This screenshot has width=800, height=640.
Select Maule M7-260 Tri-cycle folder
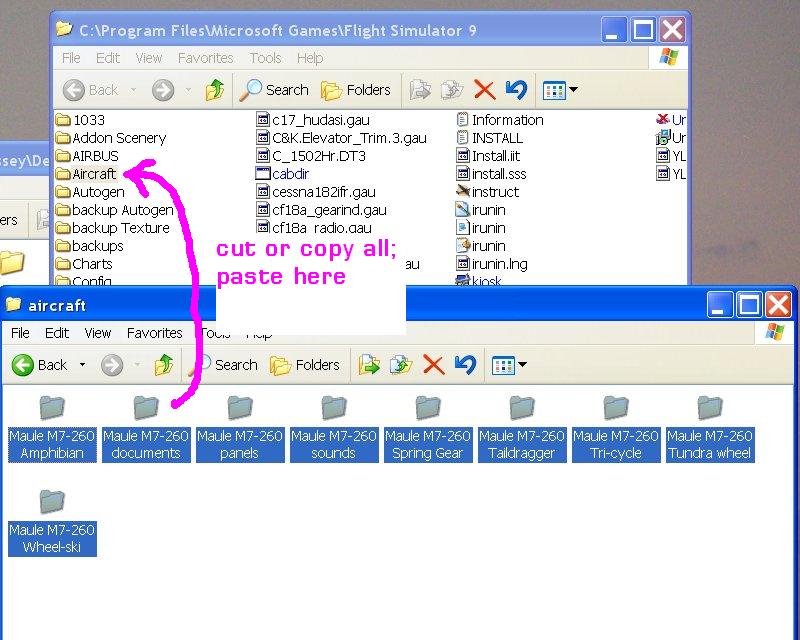point(616,429)
